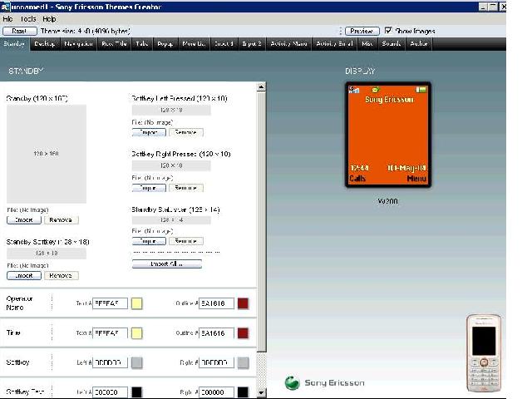Screen dimensions: 532x399
Task: Switch to the Misc tab
Action: [367, 44]
